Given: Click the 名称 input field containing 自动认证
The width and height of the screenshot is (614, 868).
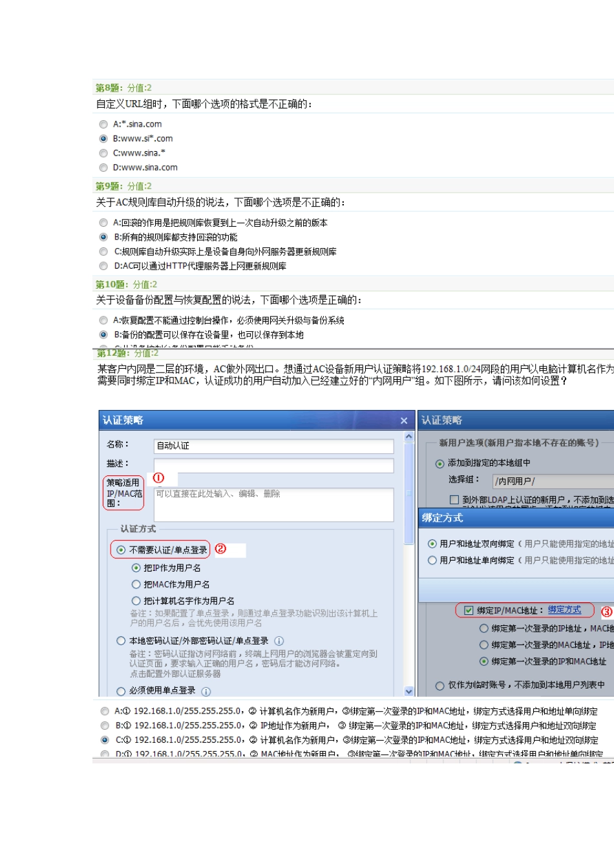Looking at the screenshot, I should tap(273, 446).
